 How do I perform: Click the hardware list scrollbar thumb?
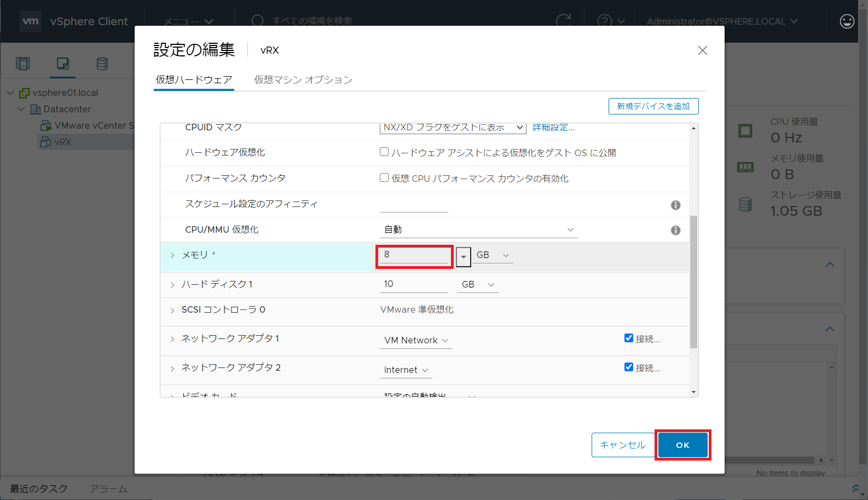[x=694, y=282]
